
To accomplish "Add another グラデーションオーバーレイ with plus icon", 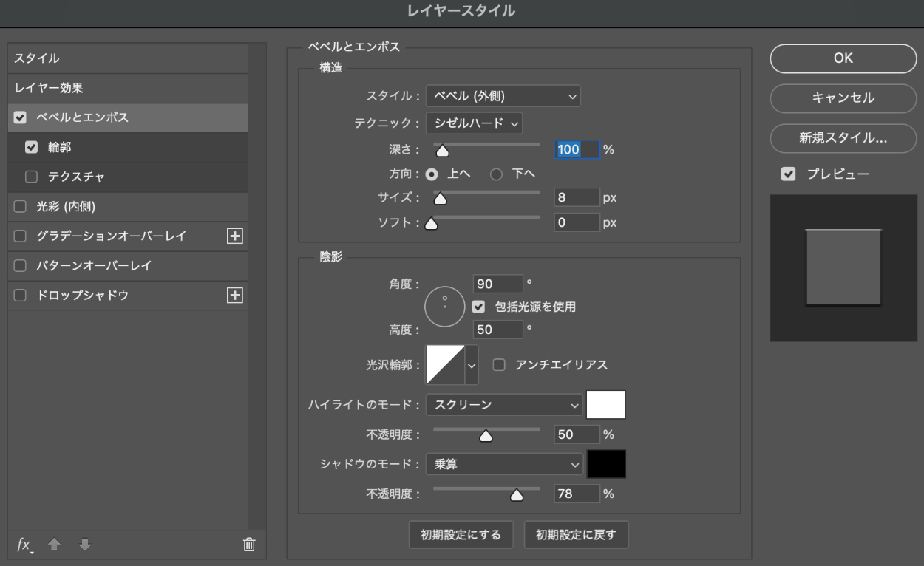I will click(234, 236).
